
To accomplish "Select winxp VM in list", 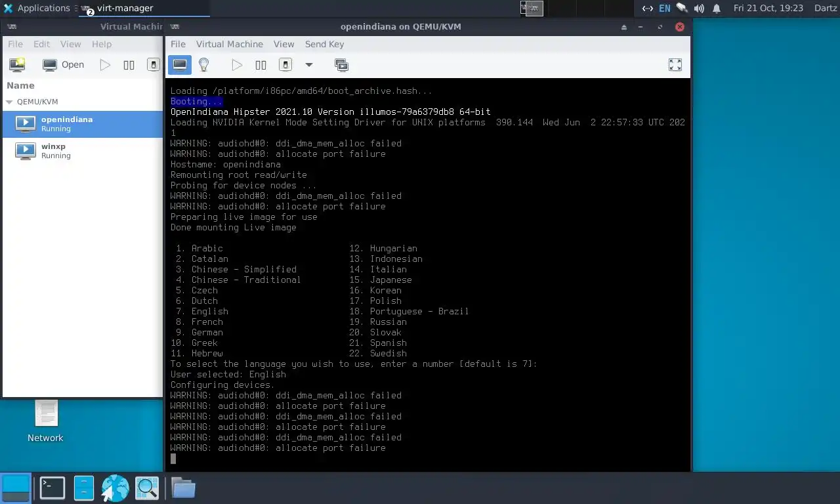I will click(83, 150).
